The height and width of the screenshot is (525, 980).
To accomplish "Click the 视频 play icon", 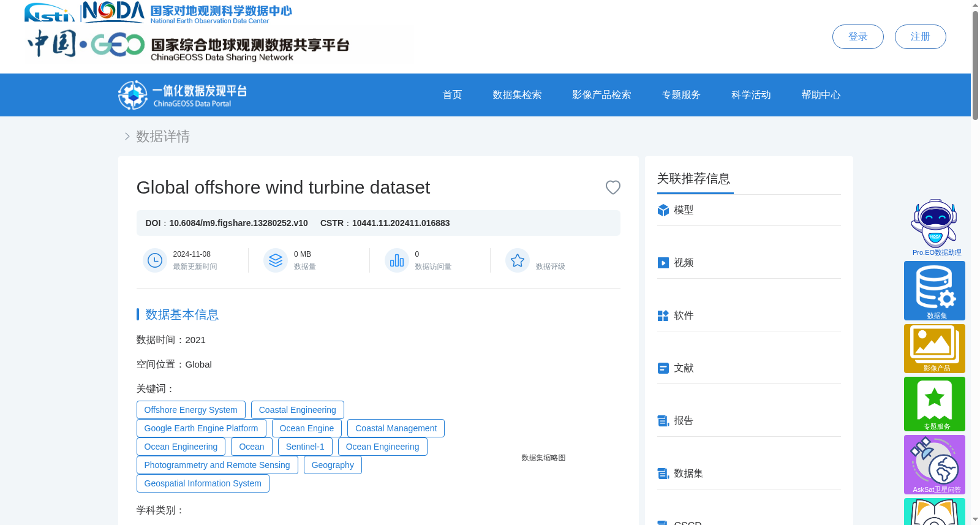I will (x=663, y=263).
